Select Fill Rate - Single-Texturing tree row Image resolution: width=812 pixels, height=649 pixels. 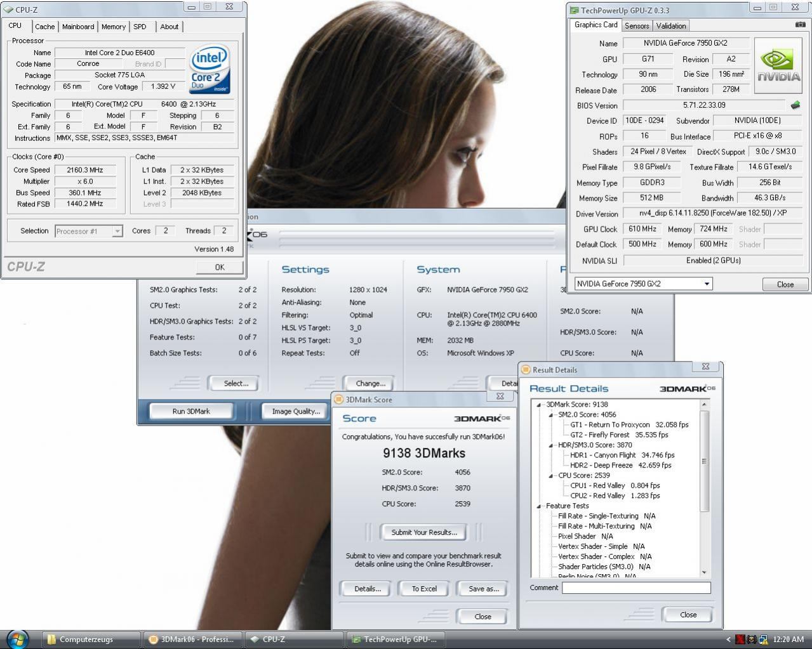(606, 516)
